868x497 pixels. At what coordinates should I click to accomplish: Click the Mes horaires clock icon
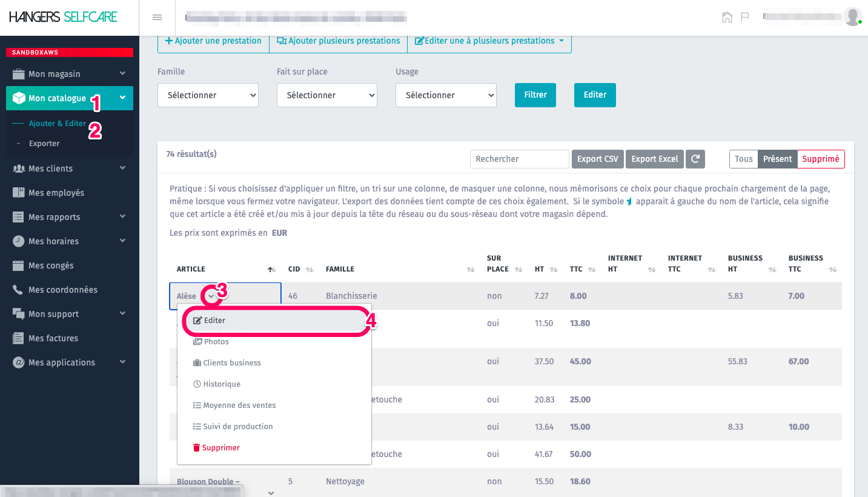click(18, 241)
